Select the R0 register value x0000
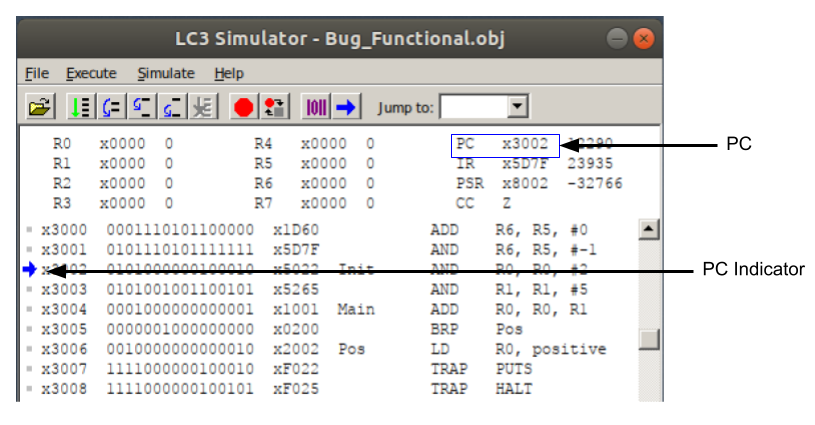Screen dimensions: 815x425 coord(122,143)
